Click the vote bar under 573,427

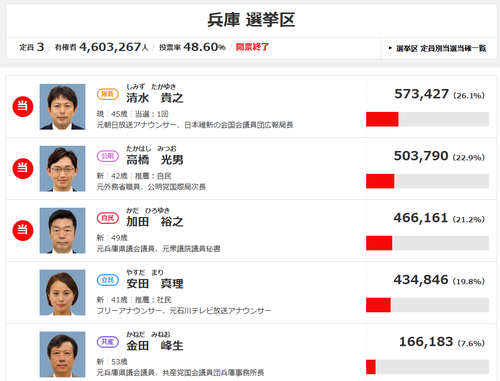pos(427,119)
